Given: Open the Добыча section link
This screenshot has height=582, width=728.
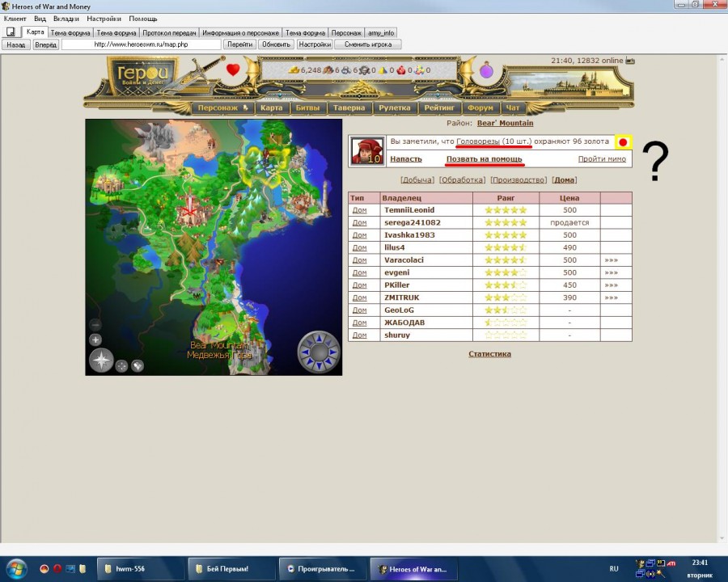Looking at the screenshot, I should click(x=417, y=180).
